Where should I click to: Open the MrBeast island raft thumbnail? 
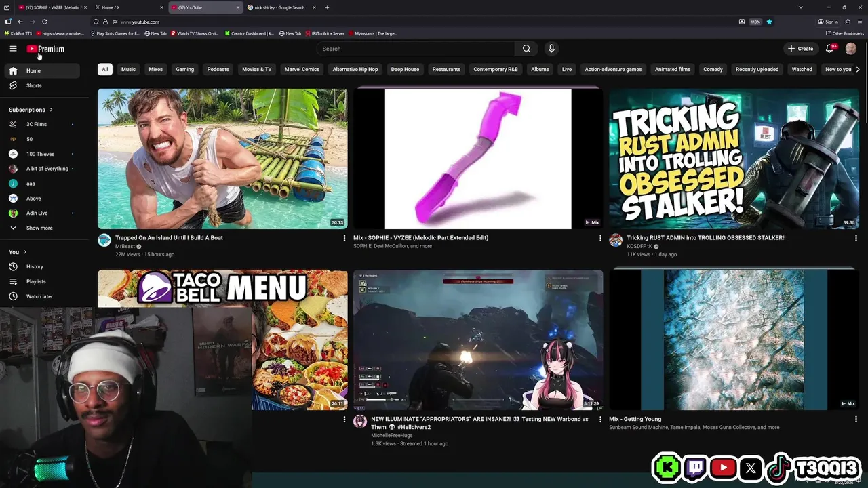click(x=222, y=159)
